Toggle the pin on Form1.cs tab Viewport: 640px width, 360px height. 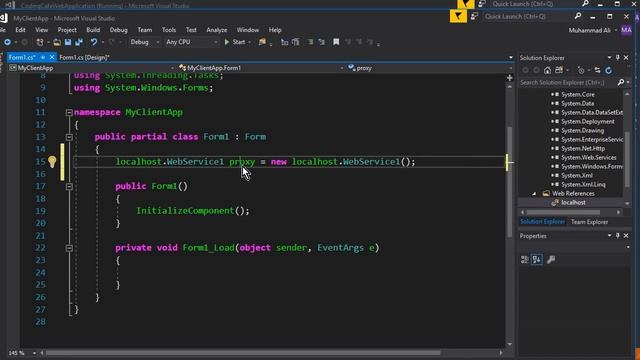click(42, 58)
